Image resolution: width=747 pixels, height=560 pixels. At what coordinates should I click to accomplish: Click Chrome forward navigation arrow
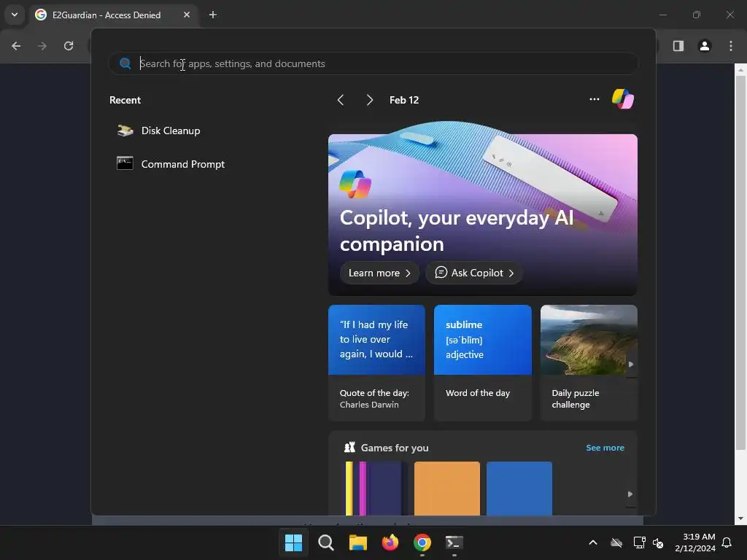pyautogui.click(x=42, y=46)
